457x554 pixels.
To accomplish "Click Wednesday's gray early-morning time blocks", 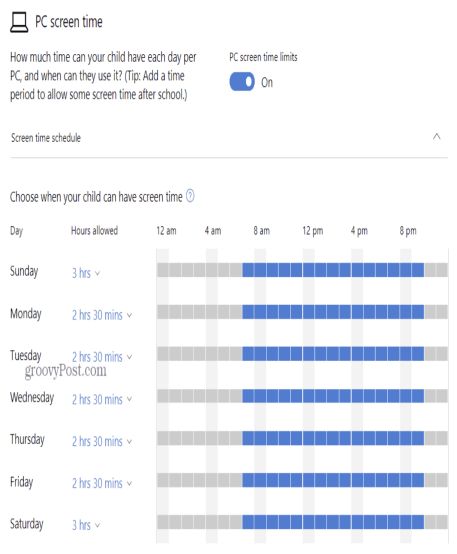I will point(200,396).
